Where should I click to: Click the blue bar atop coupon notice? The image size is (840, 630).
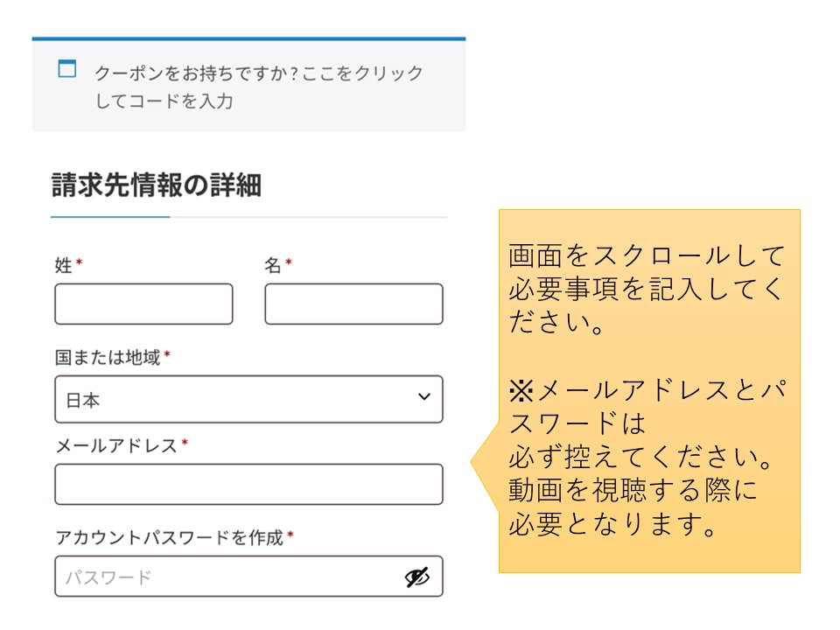click(x=248, y=39)
